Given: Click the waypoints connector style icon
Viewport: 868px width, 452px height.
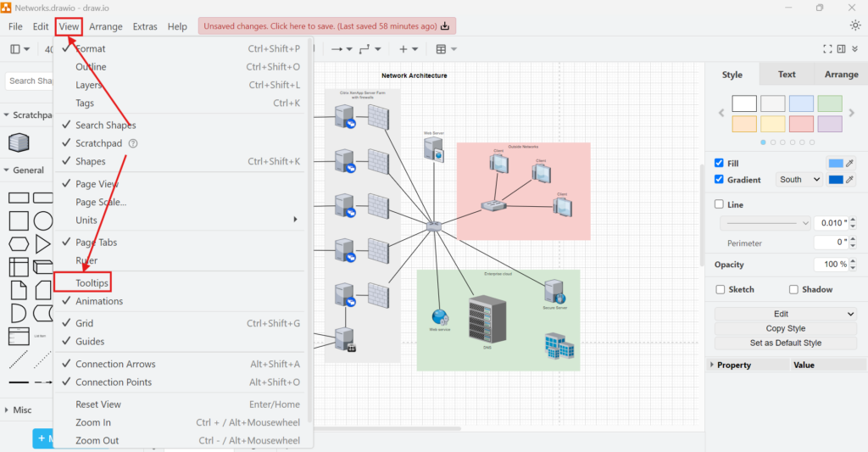Looking at the screenshot, I should 365,49.
